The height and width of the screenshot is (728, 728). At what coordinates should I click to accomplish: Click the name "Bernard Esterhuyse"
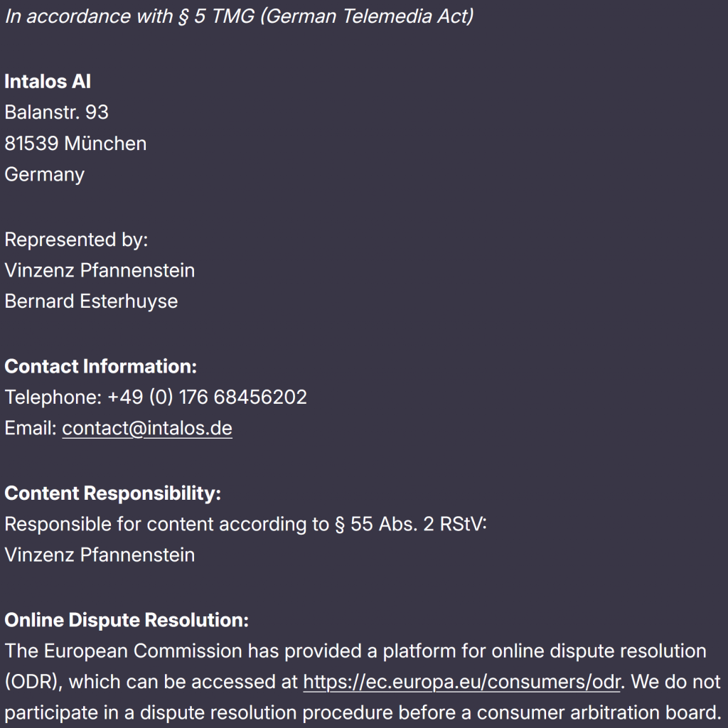pyautogui.click(x=91, y=301)
